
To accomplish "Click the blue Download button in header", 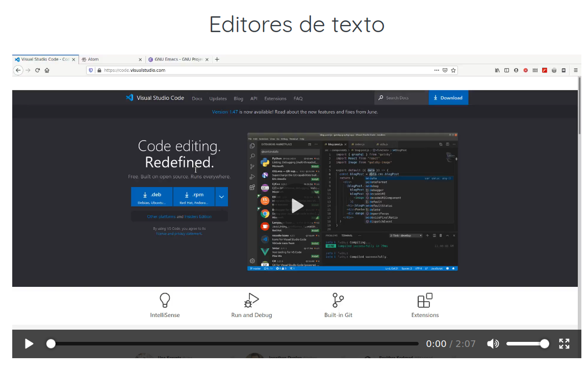I will click(448, 98).
